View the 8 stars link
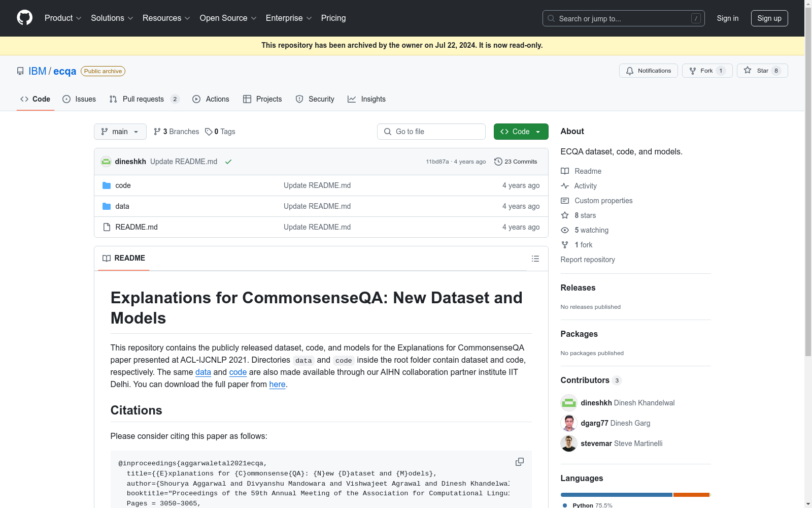This screenshot has height=508, width=812. point(579,215)
